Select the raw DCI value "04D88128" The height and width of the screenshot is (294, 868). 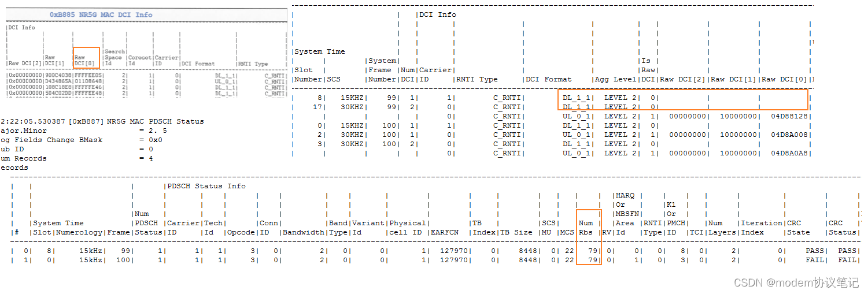[x=789, y=116]
